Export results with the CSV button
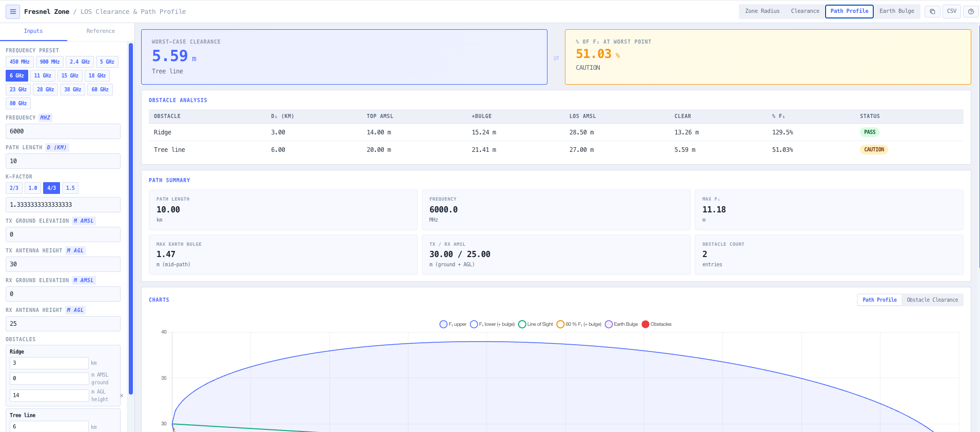980x432 pixels. pos(952,11)
